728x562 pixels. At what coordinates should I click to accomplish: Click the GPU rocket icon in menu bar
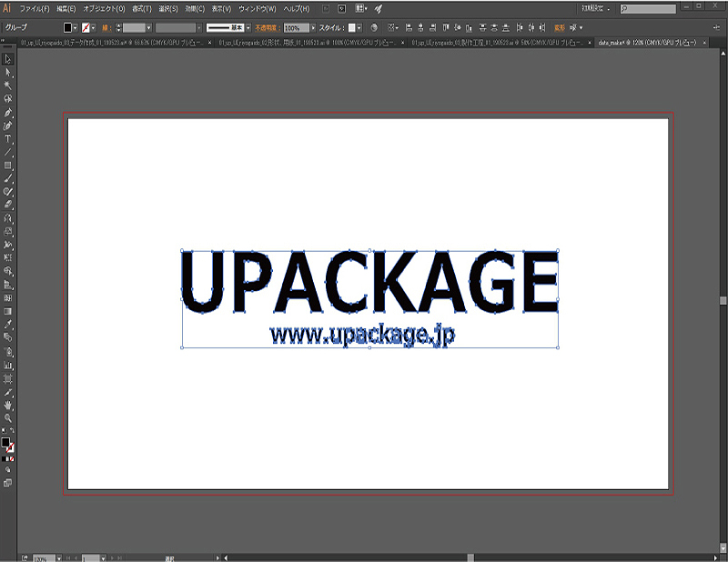click(x=379, y=8)
